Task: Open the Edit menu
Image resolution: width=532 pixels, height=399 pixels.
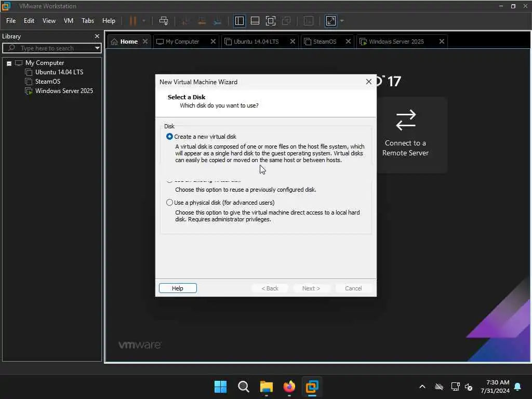Action: [29, 21]
